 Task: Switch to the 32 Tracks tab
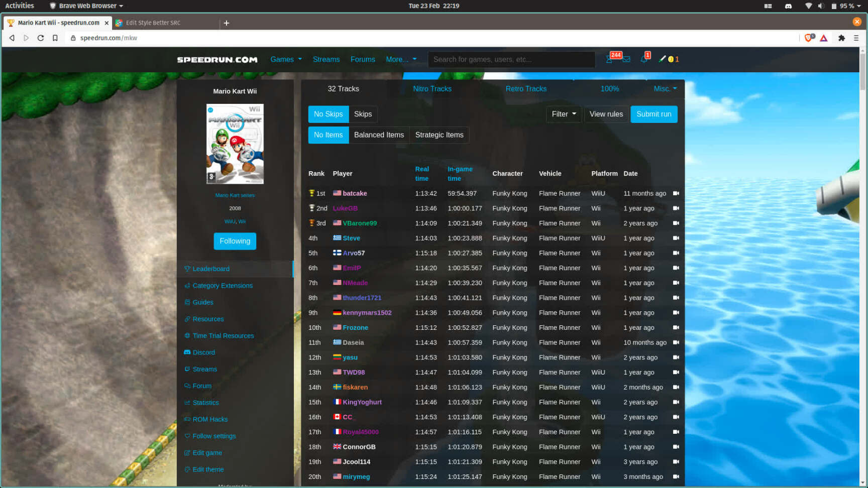coord(344,89)
